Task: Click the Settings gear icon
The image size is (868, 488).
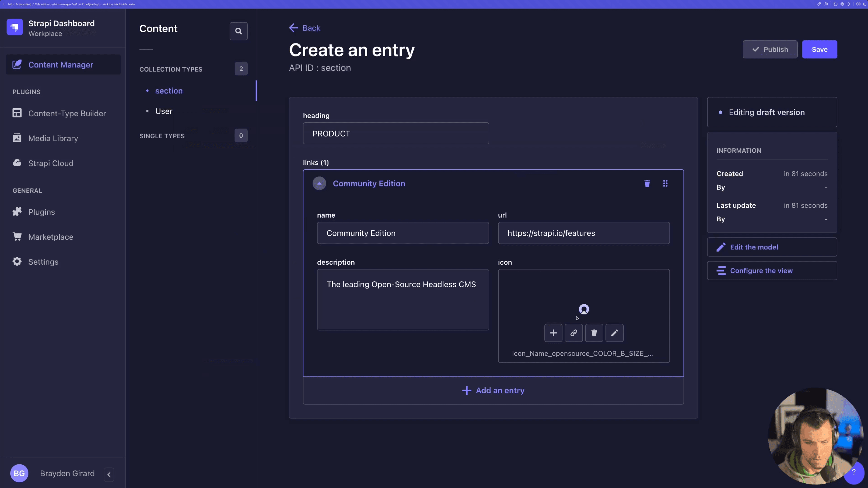Action: pos(17,262)
